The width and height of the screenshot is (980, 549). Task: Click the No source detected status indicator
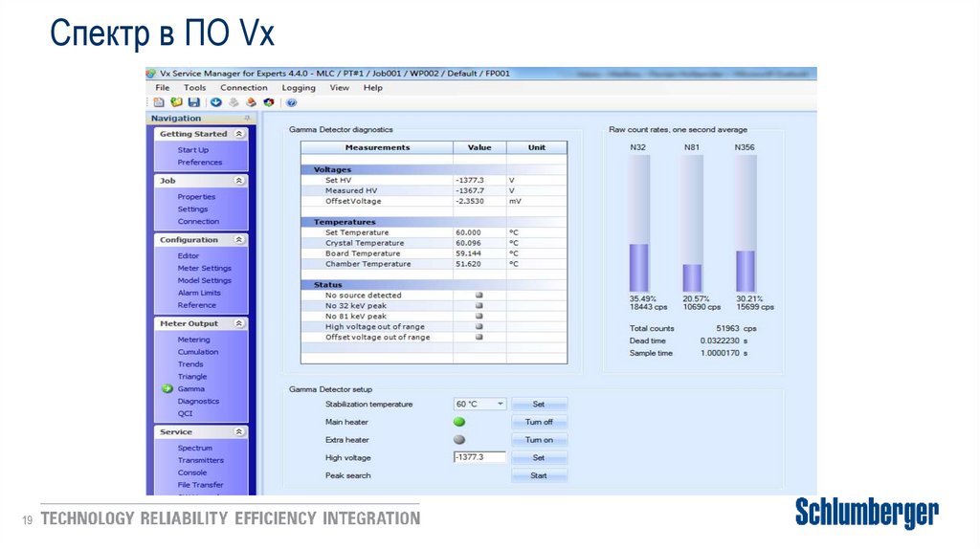tap(479, 295)
